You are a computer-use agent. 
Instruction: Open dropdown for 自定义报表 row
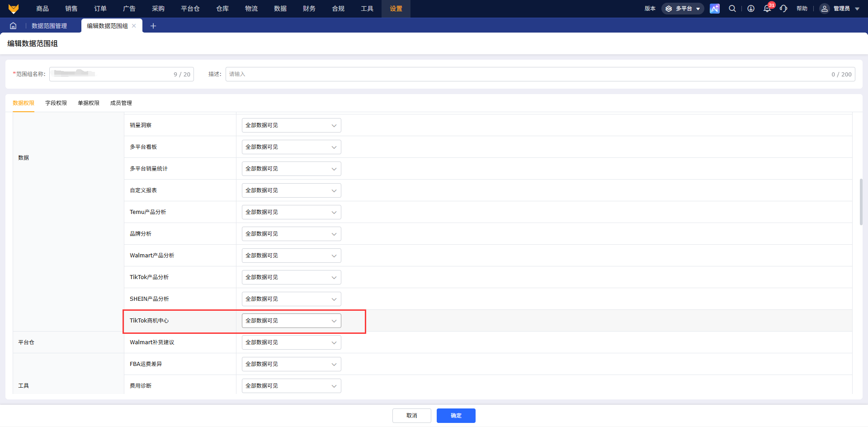(292, 190)
